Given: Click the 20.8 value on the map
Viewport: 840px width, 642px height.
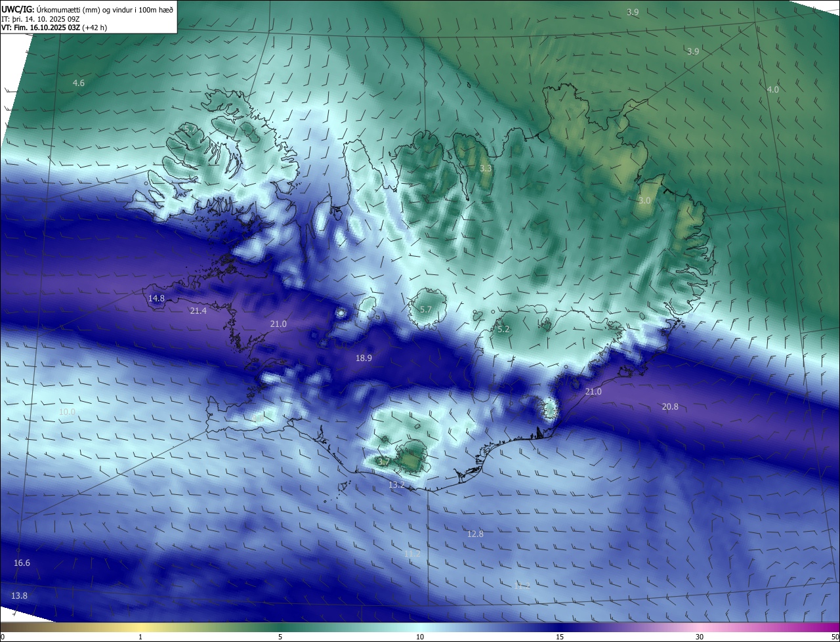Looking at the screenshot, I should point(670,407).
